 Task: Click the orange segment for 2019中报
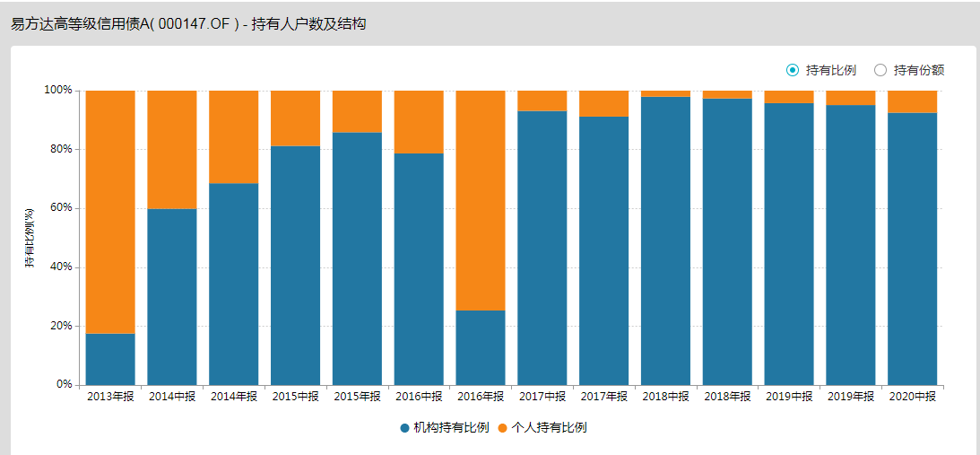tap(789, 97)
